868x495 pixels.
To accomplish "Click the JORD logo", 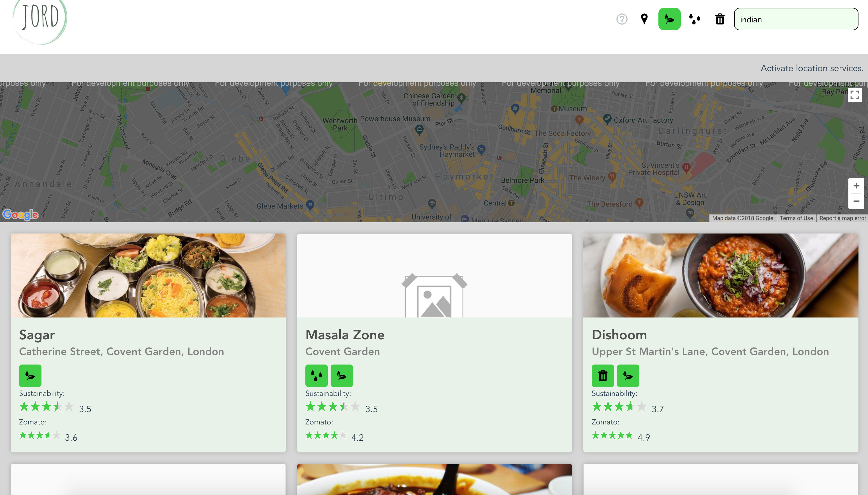I will click(40, 19).
